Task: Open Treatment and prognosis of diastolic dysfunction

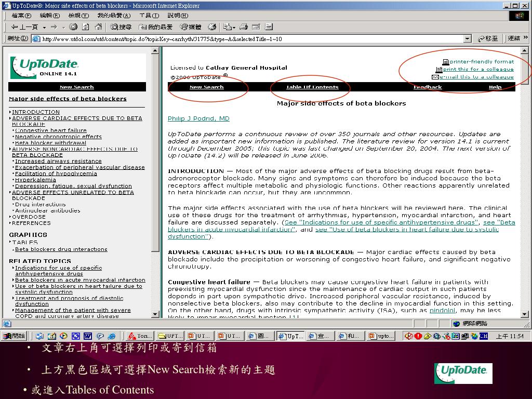Action: (69, 301)
